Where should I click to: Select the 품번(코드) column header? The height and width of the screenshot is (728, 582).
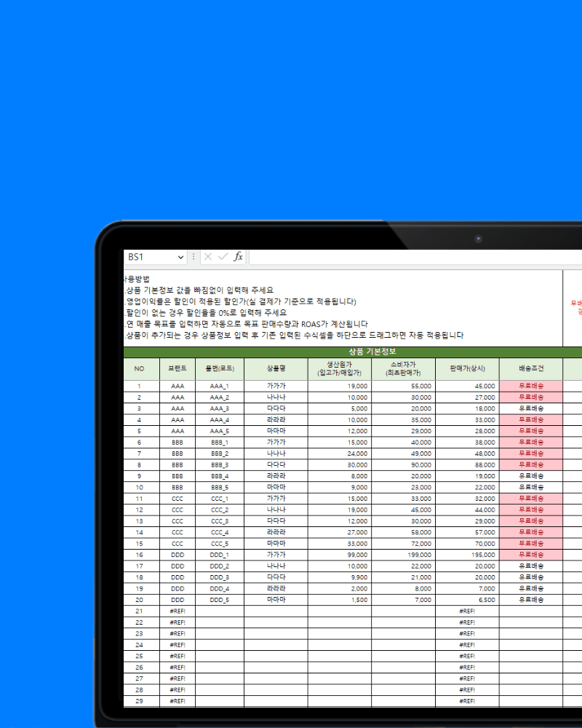pyautogui.click(x=220, y=368)
